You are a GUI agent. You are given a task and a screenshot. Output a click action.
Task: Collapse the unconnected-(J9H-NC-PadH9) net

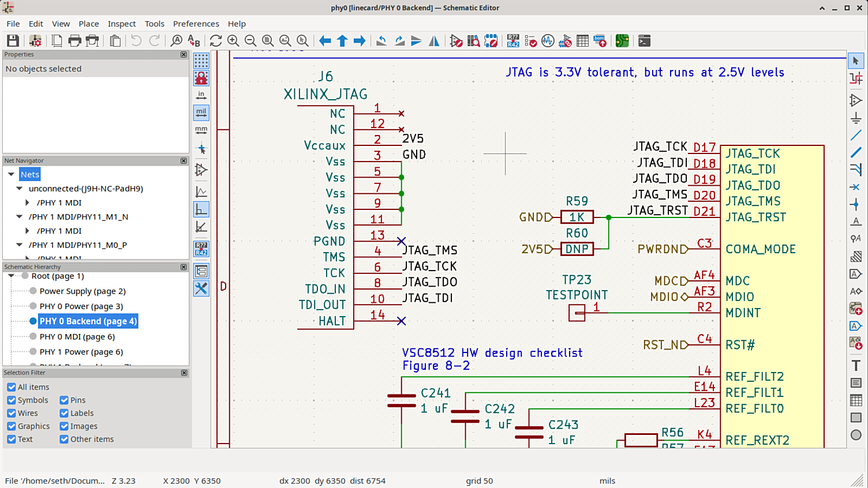coord(20,189)
